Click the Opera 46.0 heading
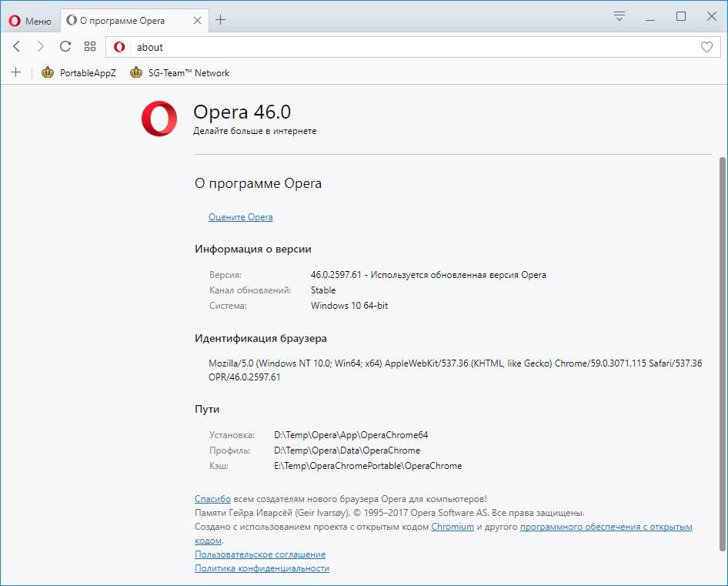728x586 pixels. coord(242,112)
